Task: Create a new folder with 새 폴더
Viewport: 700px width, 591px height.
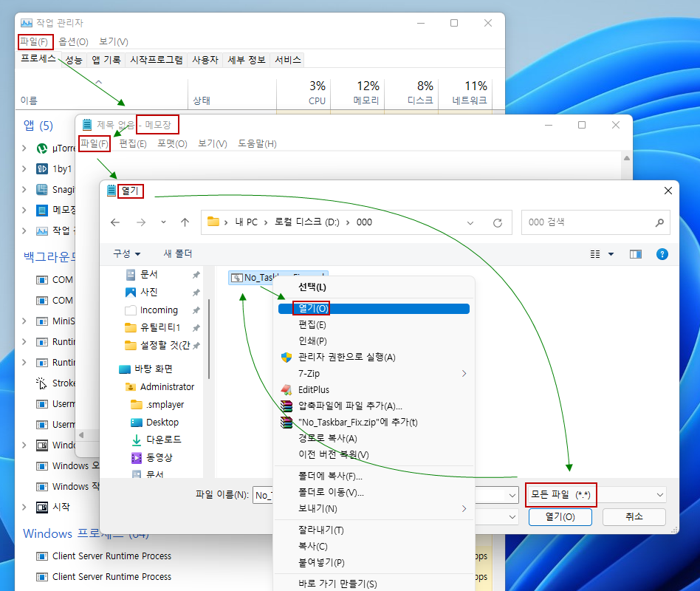Action: 178,253
